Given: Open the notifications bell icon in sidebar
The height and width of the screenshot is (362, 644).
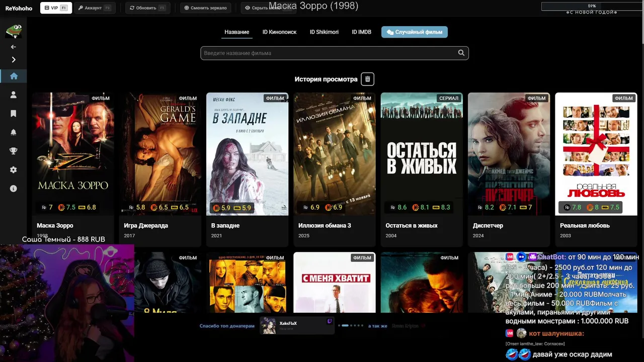Looking at the screenshot, I should [14, 132].
